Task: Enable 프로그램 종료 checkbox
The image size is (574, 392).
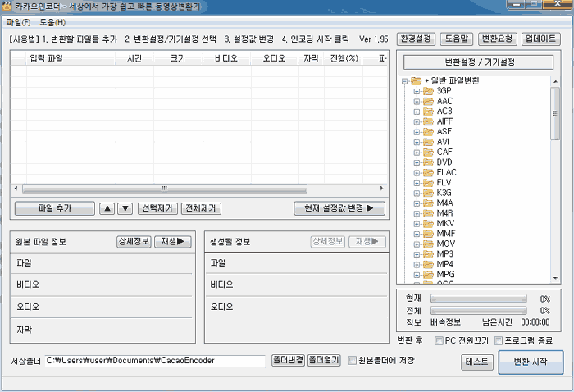Action: (x=498, y=341)
